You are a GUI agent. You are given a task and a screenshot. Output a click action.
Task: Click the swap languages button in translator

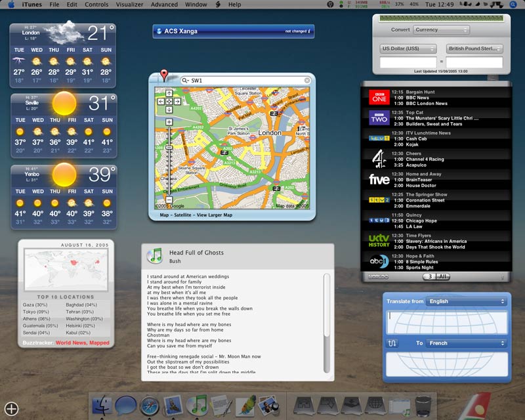(392, 343)
